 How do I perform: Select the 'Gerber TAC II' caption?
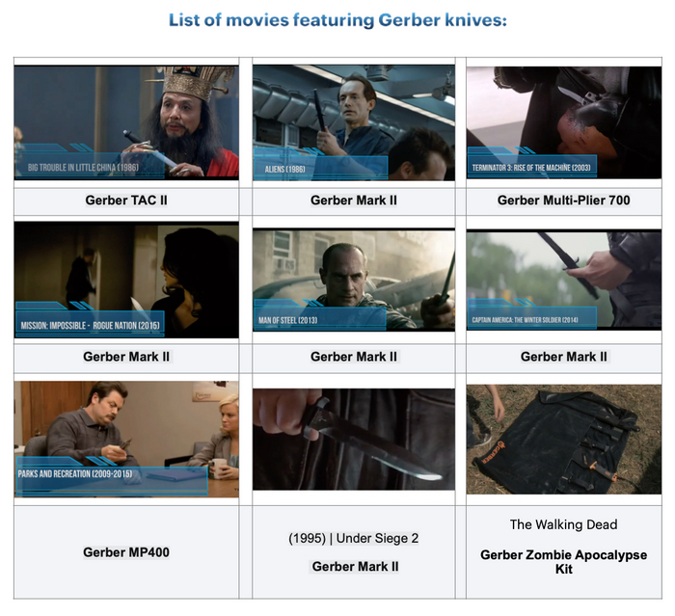[126, 201]
